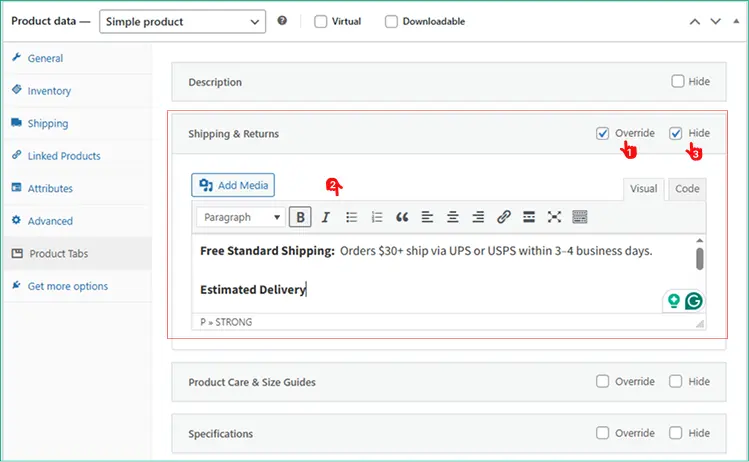
Task: Open the Advanced product data tab
Action: point(78,221)
